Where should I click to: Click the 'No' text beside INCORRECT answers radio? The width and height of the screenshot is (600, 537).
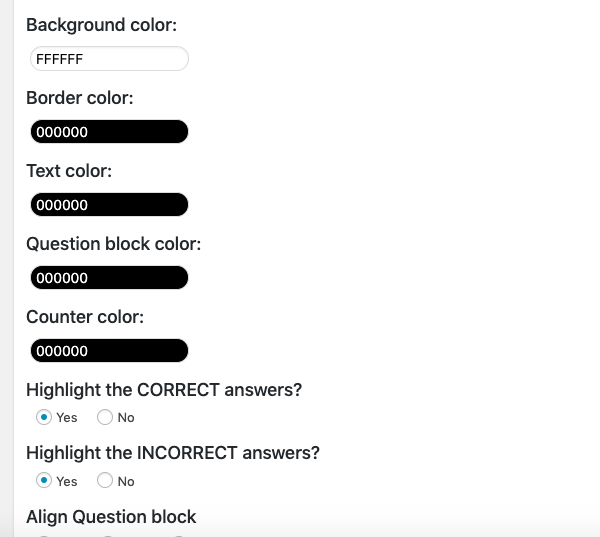[126, 482]
